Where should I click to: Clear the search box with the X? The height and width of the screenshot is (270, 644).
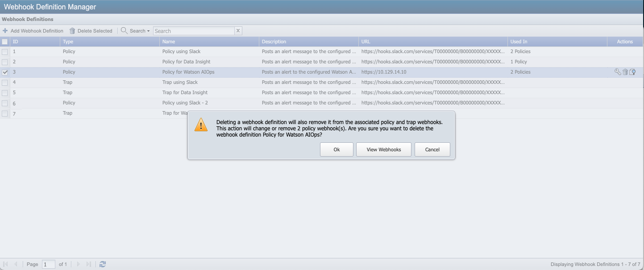pyautogui.click(x=238, y=31)
